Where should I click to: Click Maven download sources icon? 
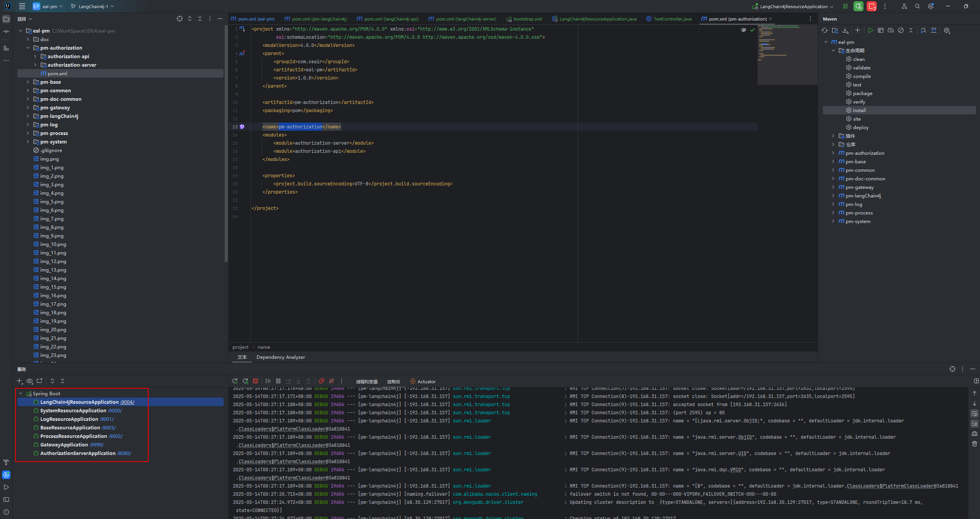click(x=845, y=31)
